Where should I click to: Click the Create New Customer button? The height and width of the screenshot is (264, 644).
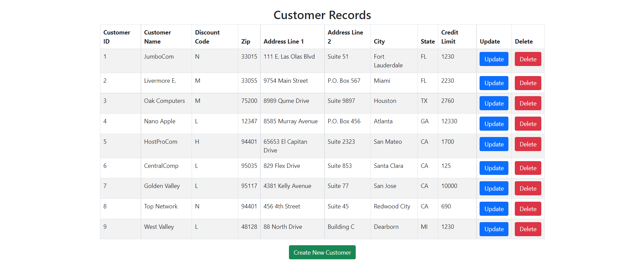tap(322, 252)
